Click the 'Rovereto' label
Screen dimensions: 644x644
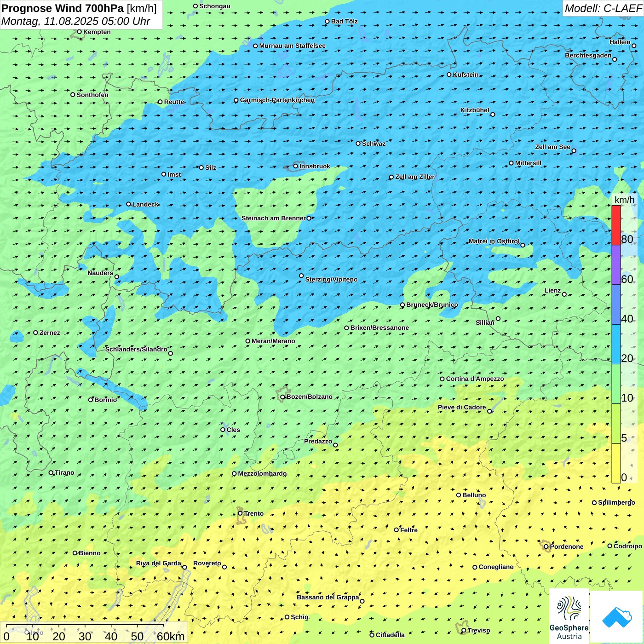pos(207,563)
